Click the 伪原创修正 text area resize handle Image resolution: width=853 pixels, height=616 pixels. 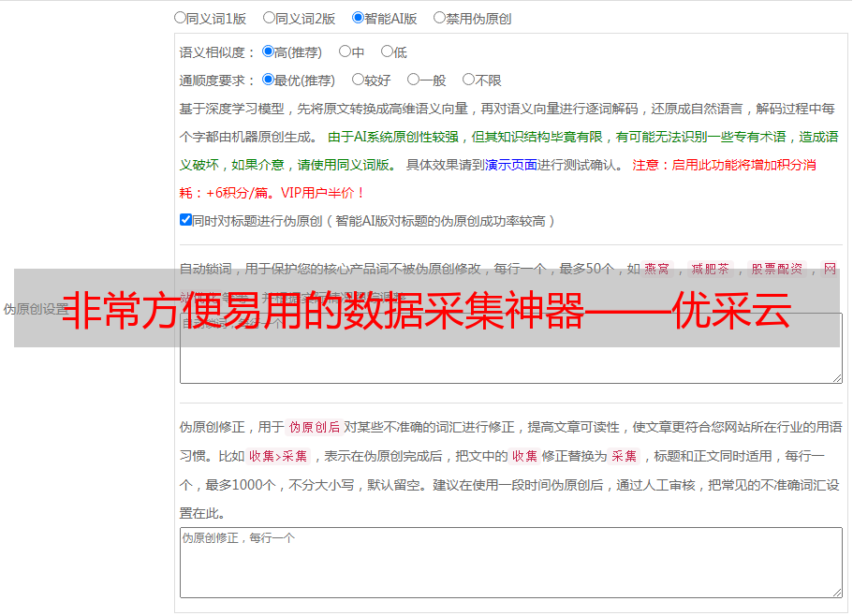[837, 593]
